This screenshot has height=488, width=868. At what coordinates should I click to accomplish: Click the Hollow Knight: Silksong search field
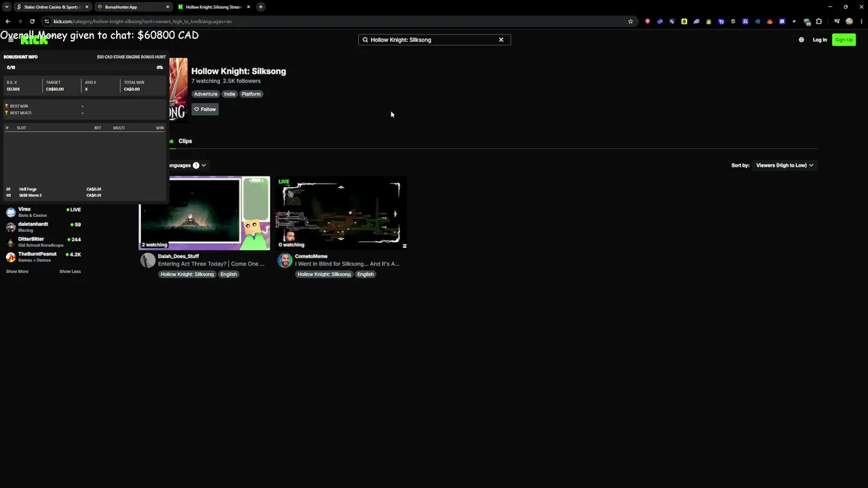[x=434, y=39]
